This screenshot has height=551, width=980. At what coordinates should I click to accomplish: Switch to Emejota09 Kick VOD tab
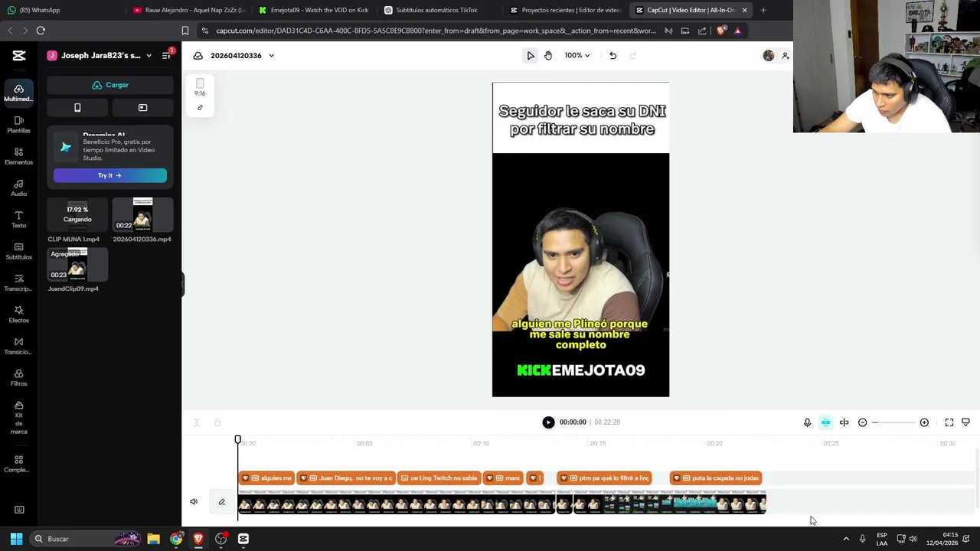314,10
